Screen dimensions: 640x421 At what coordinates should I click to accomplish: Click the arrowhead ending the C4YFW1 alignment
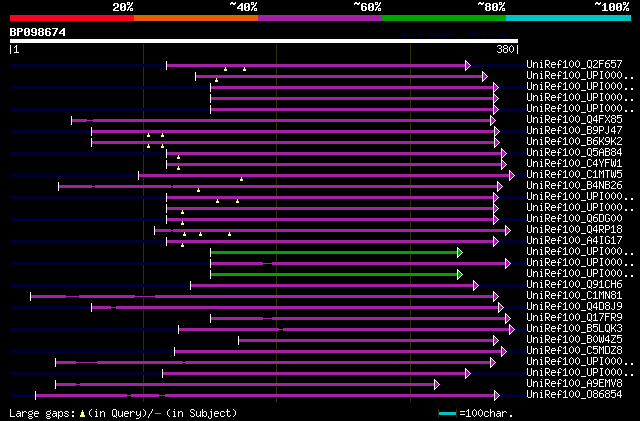point(504,165)
